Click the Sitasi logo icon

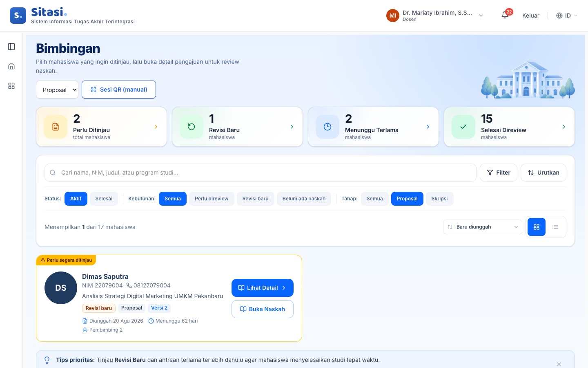click(x=18, y=16)
